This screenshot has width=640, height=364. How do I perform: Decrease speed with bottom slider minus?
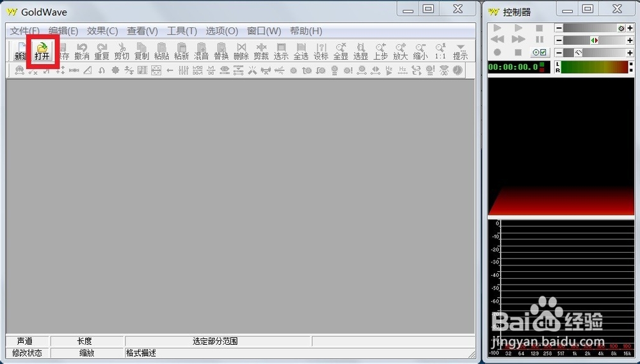tap(559, 52)
